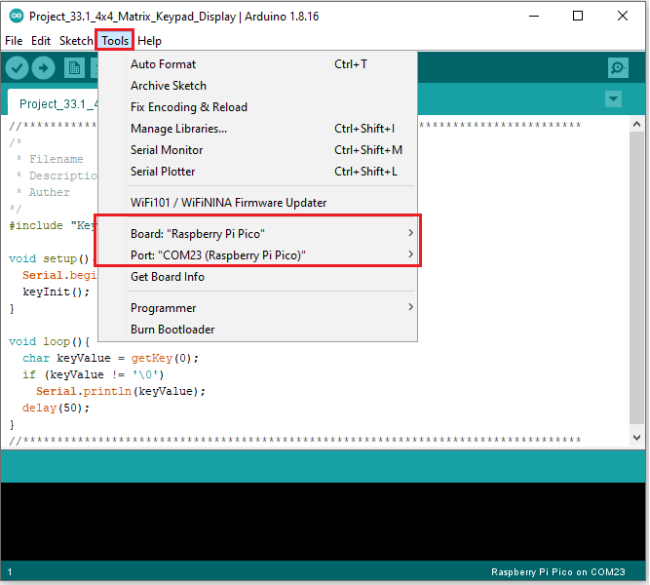Open the File menu
This screenshot has width=650, height=585.
click(x=14, y=41)
